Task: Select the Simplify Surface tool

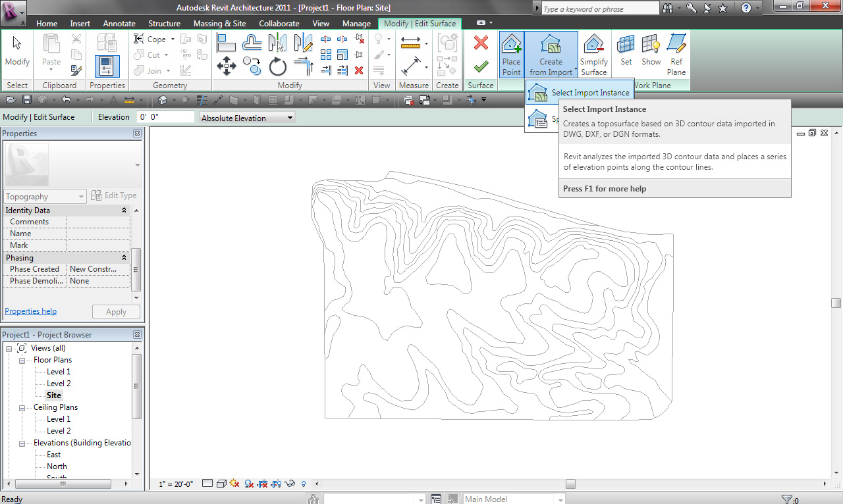Action: [593, 53]
